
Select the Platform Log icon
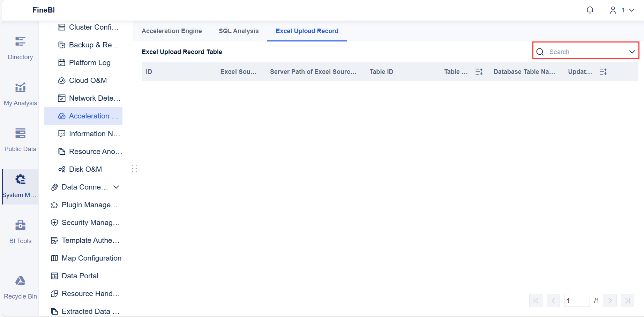62,62
